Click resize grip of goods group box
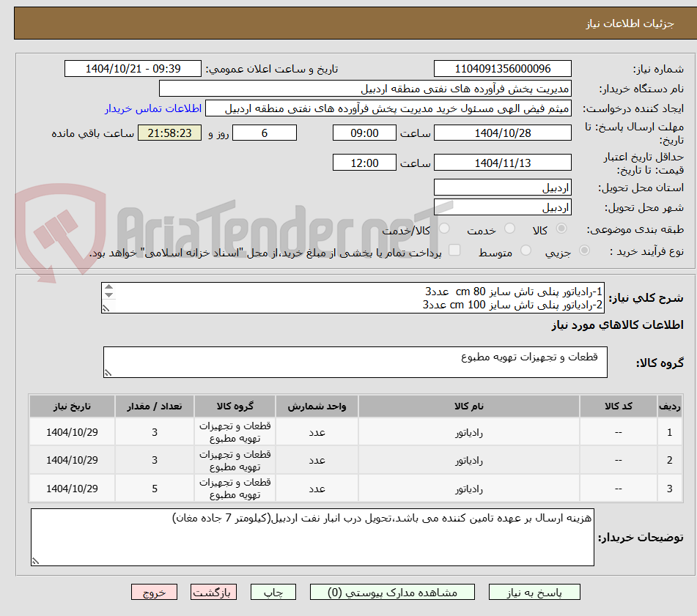 (108, 373)
